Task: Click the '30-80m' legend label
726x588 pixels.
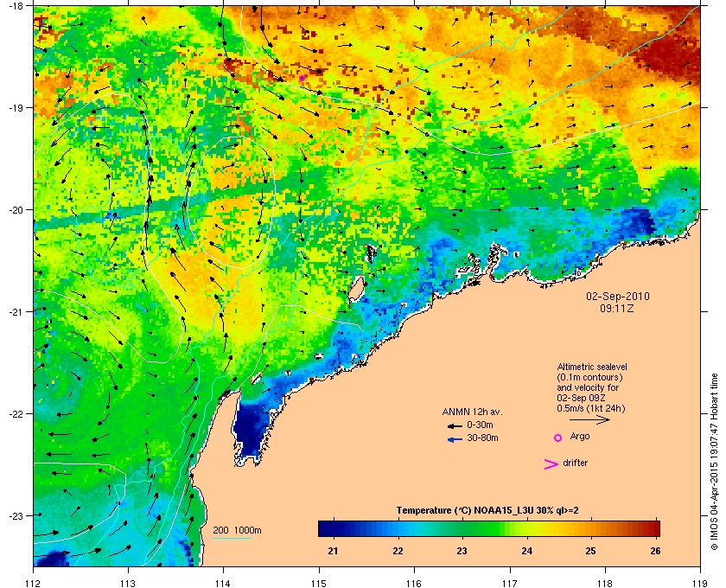Action: 482,438
